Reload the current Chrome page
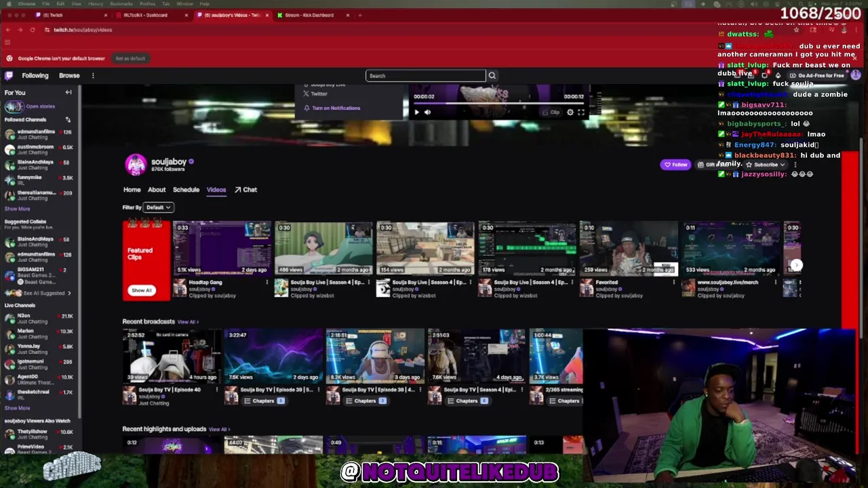Screen dimensions: 868x488 pos(33,30)
